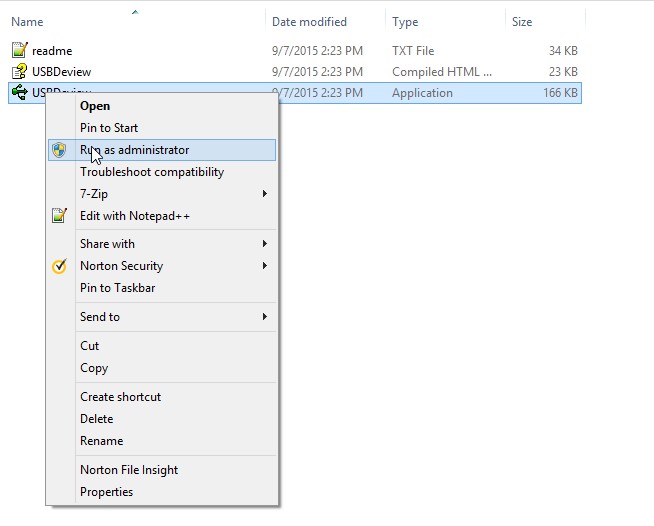Viewport: 654px width, 526px height.
Task: Select the readme file name
Action: click(52, 51)
